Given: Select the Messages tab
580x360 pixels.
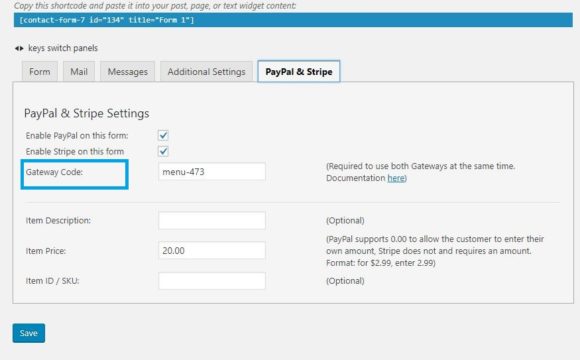Looking at the screenshot, I should [128, 71].
